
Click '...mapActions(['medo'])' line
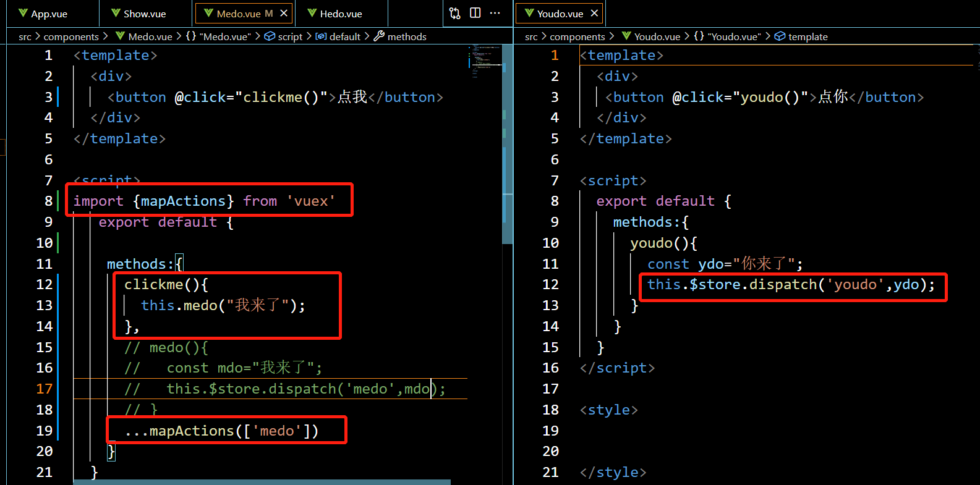221,431
